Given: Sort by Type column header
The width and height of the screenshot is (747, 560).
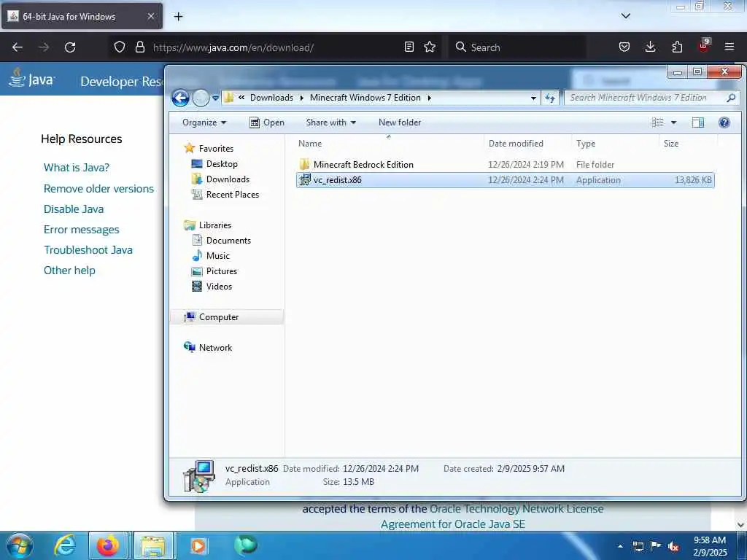Looking at the screenshot, I should (615, 144).
